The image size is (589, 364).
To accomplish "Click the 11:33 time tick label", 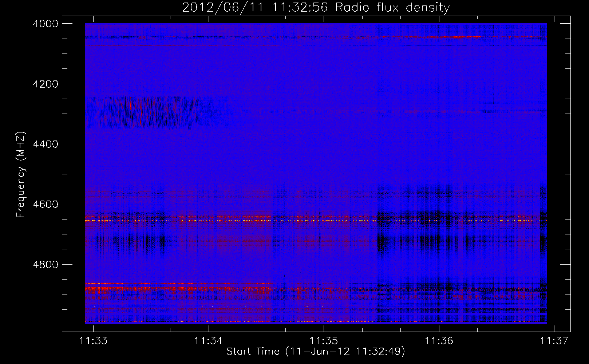I will click(94, 341).
